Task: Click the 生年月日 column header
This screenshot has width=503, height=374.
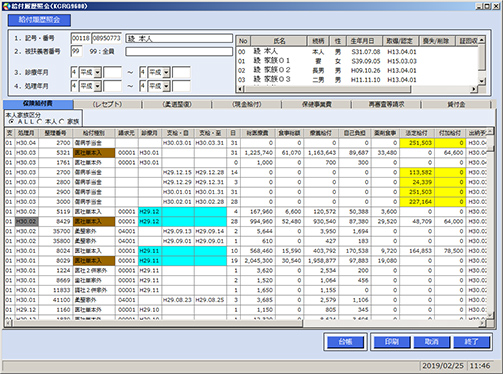Action: (364, 41)
